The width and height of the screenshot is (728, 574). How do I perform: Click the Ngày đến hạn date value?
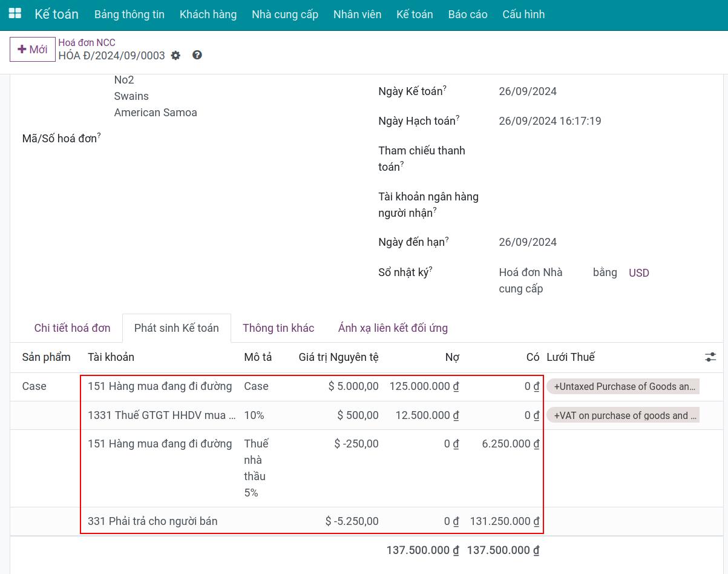[528, 242]
